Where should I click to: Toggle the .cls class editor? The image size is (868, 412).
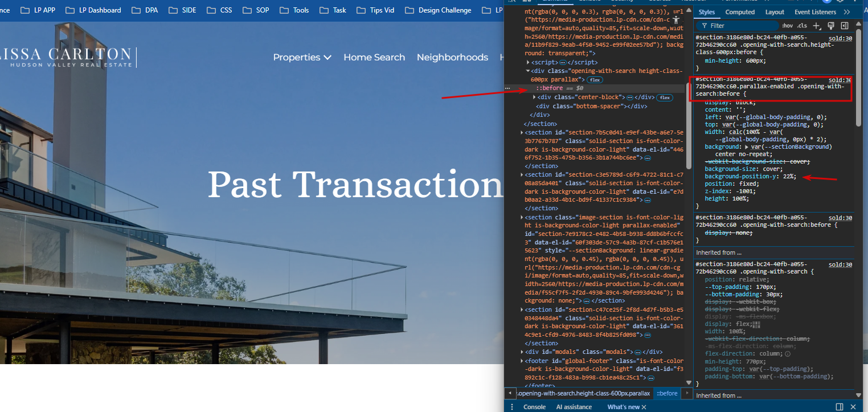[x=802, y=26]
